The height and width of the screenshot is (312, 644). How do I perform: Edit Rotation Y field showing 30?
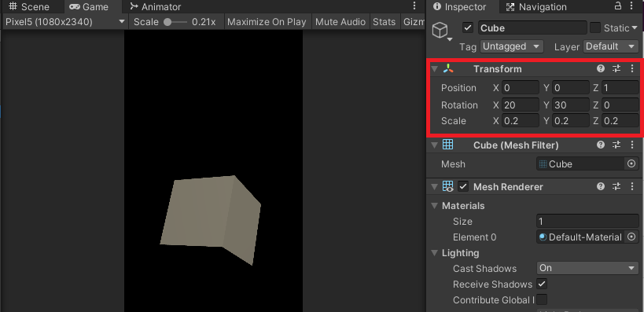pos(571,105)
